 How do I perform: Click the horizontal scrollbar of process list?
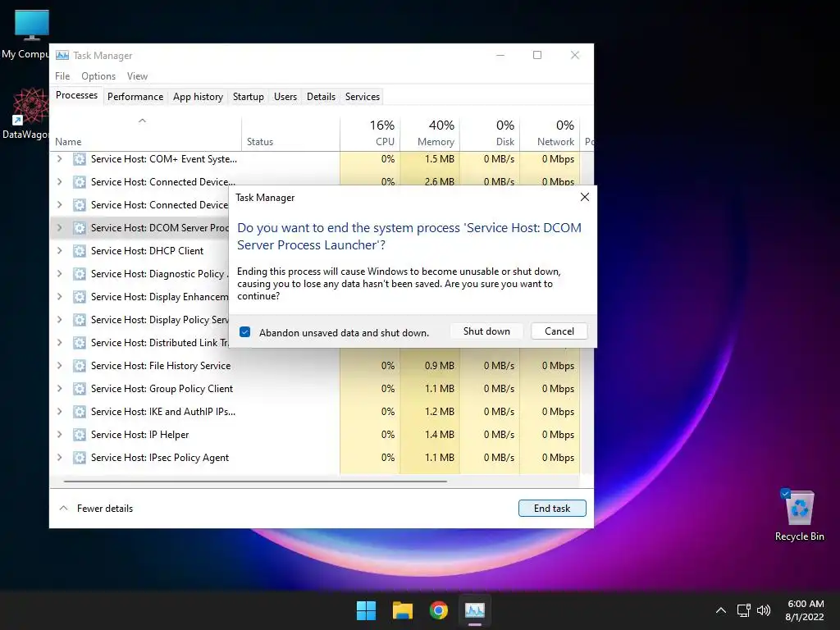point(256,482)
